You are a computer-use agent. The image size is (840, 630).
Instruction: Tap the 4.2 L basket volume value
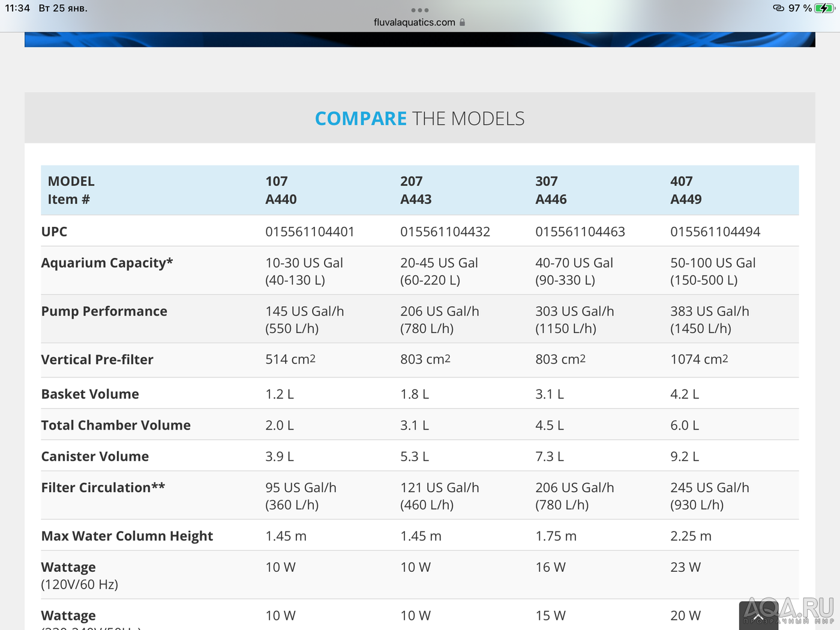(685, 394)
